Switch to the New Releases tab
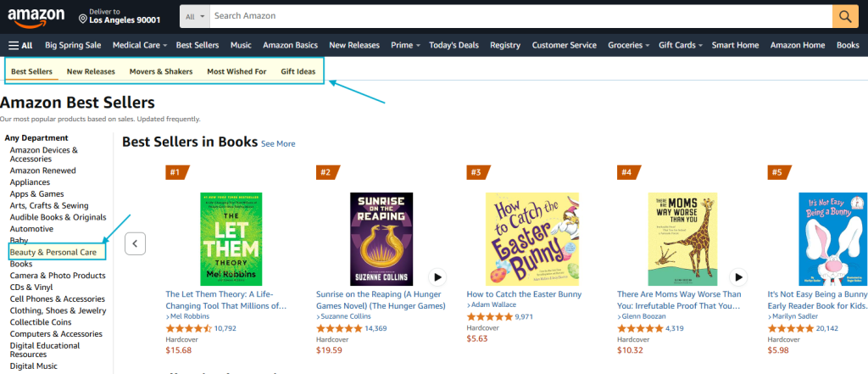Screen dimensions: 868x374 tap(91, 71)
